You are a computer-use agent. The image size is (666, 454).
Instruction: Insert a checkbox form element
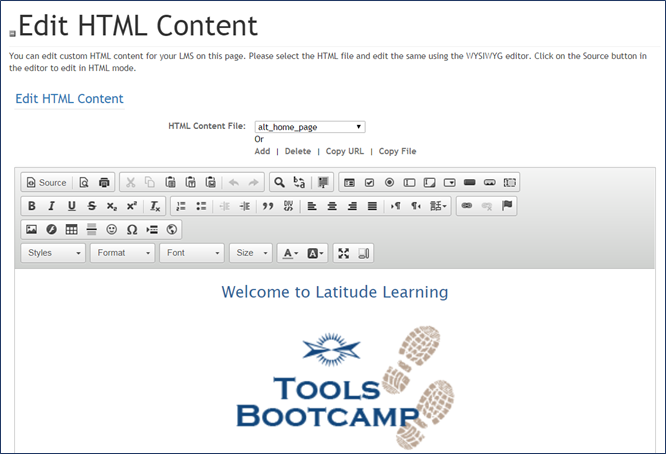click(x=369, y=182)
